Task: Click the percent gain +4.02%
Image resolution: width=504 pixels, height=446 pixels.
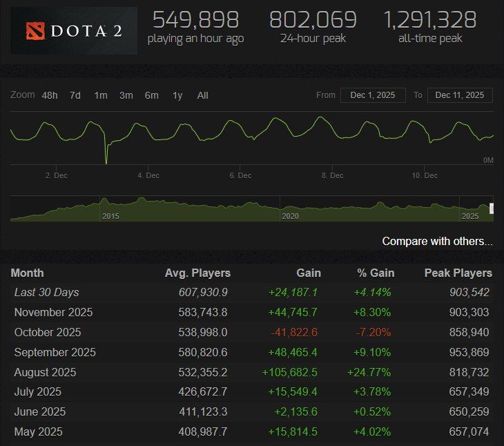Action: tap(372, 432)
